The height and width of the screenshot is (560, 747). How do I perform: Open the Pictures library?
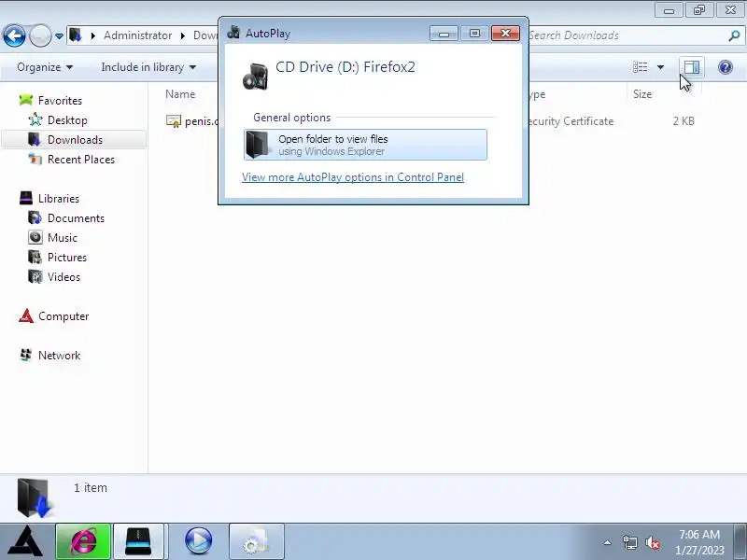pos(66,258)
